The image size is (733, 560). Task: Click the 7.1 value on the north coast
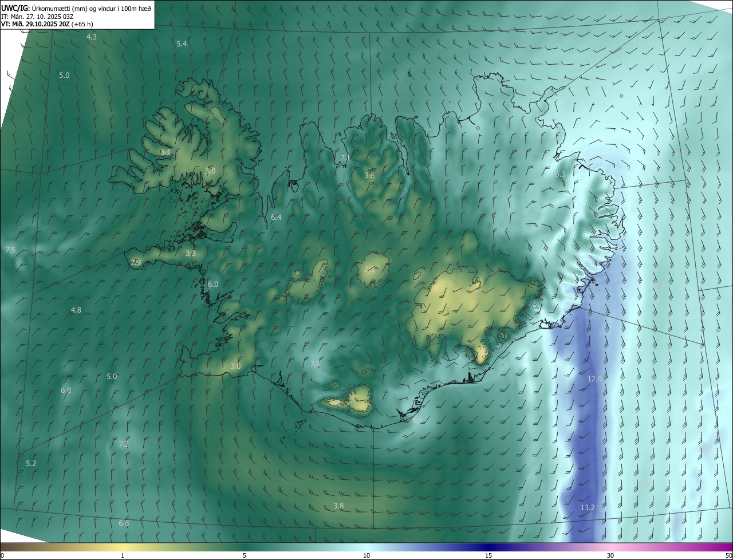click(345, 157)
